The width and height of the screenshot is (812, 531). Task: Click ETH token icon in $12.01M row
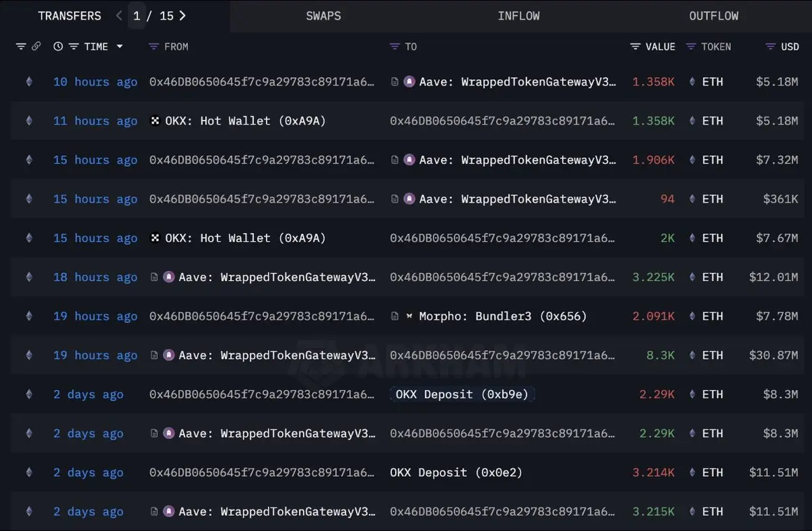(692, 277)
